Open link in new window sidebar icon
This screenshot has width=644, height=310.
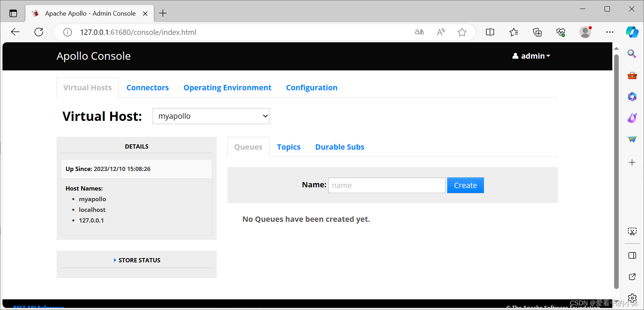pos(632,277)
